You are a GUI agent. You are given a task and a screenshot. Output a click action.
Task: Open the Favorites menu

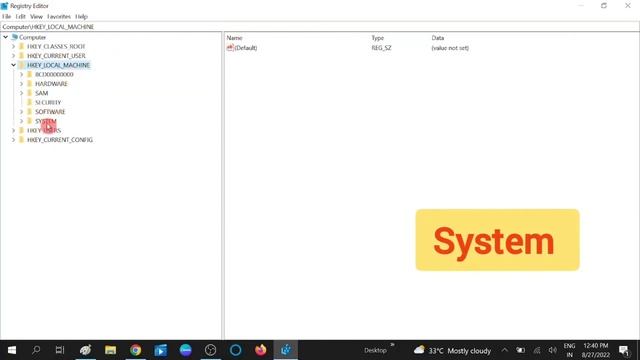[x=59, y=16]
